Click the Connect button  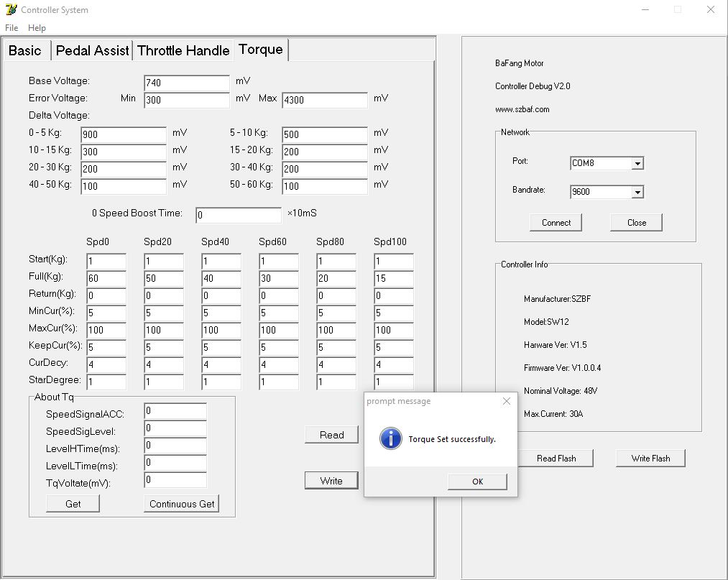(556, 222)
